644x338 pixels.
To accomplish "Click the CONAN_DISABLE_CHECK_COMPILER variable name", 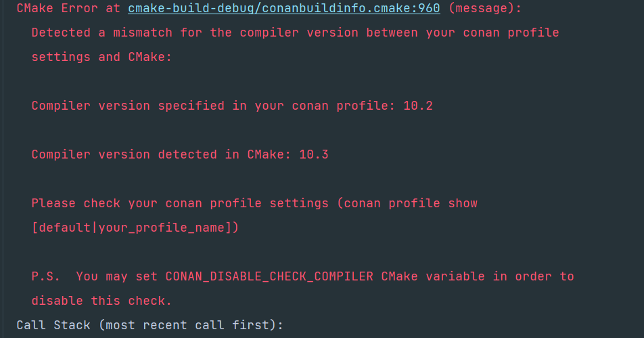I will [x=269, y=276].
